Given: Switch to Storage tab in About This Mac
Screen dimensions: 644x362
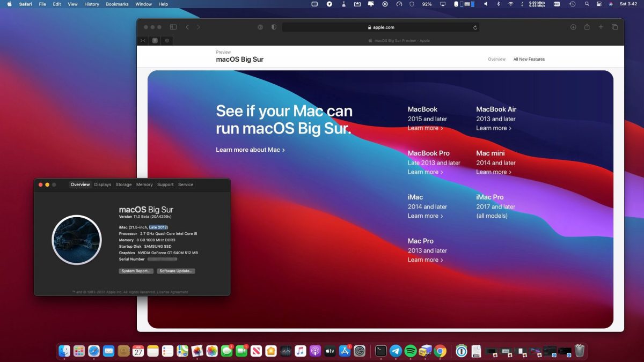Looking at the screenshot, I should pos(123,184).
